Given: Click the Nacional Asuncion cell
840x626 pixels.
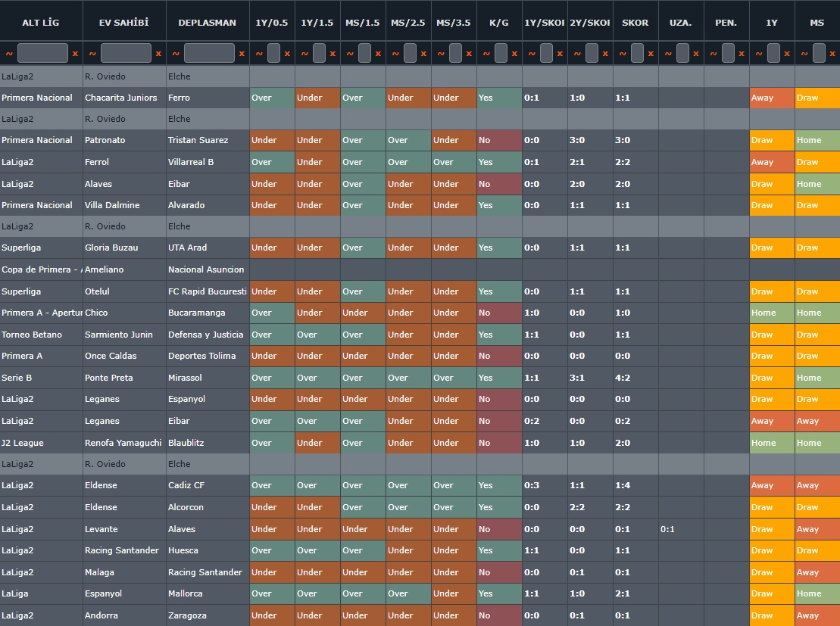Looking at the screenshot, I should coord(208,269).
